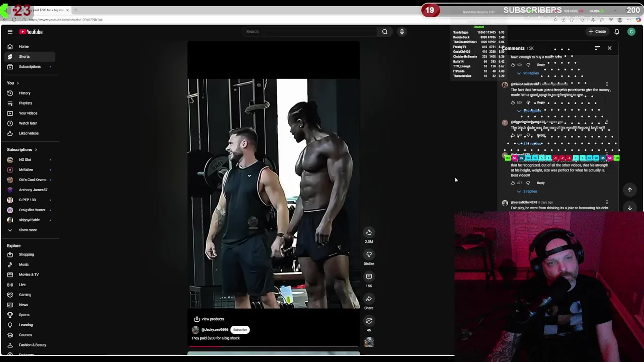The height and width of the screenshot is (362, 644).
Task: Expand the 3 replies thread
Action: point(527,192)
